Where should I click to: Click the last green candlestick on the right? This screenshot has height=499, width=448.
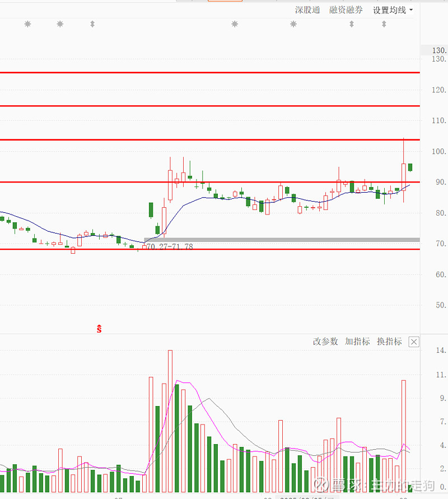(x=410, y=167)
